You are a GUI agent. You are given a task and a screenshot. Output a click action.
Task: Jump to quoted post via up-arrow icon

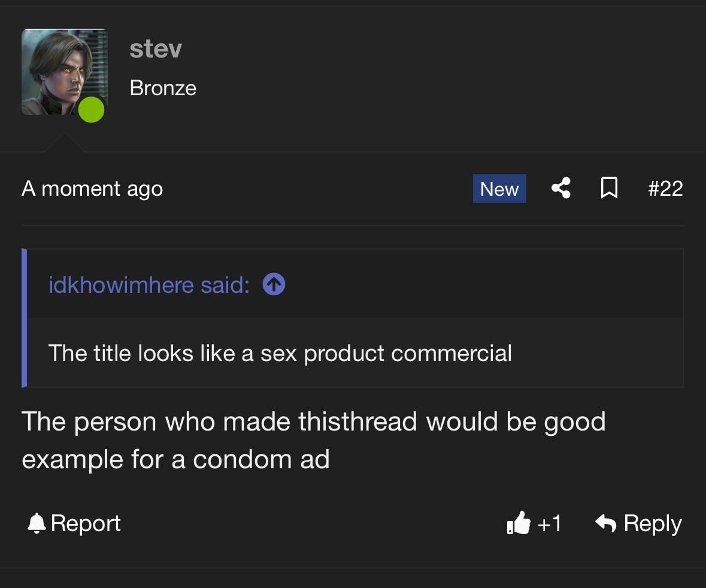pyautogui.click(x=274, y=285)
